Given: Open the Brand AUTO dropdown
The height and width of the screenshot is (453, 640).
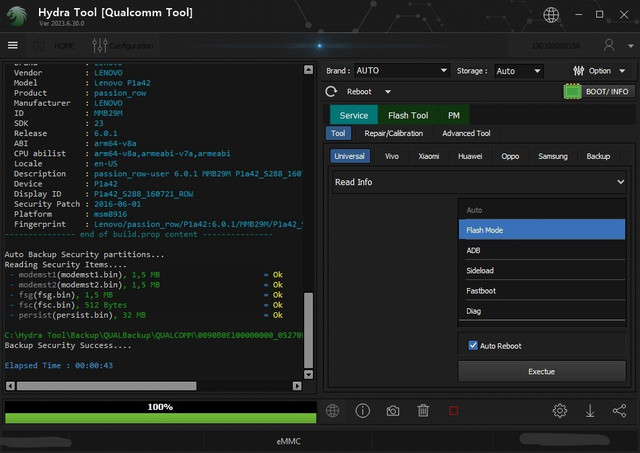Looking at the screenshot, I should pos(402,71).
